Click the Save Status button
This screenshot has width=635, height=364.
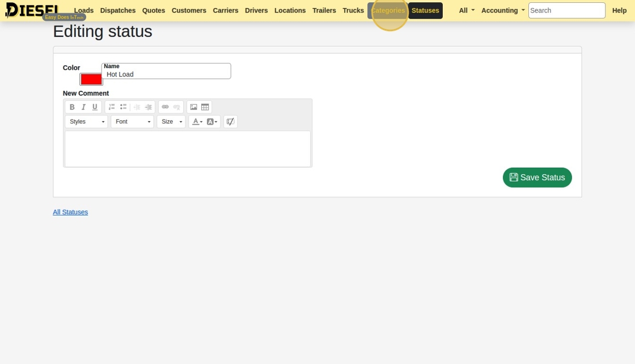click(537, 177)
